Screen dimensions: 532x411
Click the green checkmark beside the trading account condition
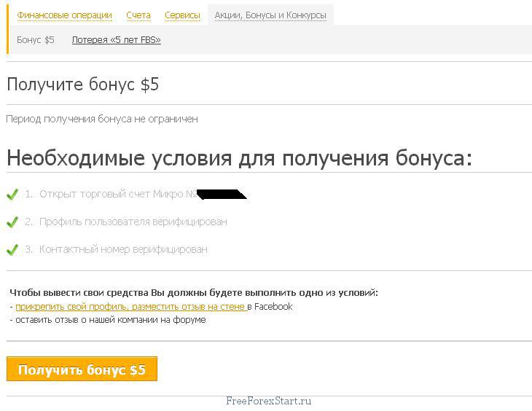(12, 195)
